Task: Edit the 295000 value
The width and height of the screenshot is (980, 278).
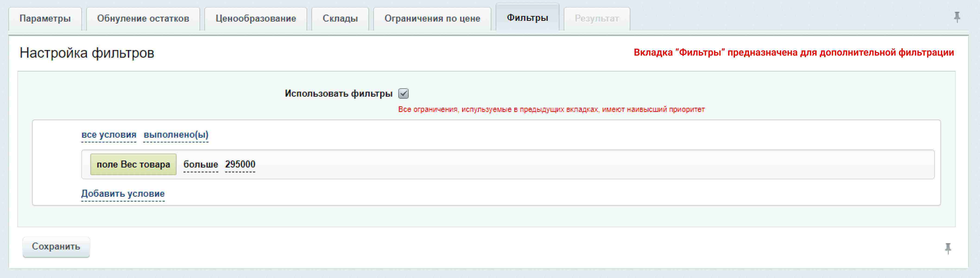Action: [240, 165]
